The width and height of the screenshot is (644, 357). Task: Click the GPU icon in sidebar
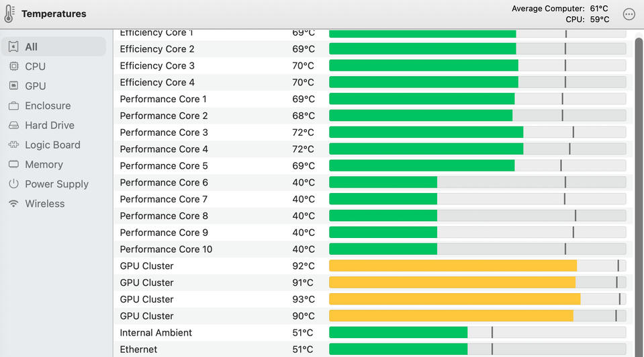tap(13, 85)
